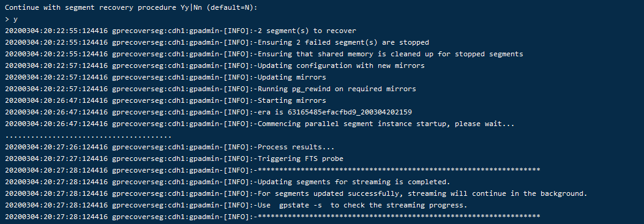
Task: Click the last asterisk separator line
Action: (272, 217)
